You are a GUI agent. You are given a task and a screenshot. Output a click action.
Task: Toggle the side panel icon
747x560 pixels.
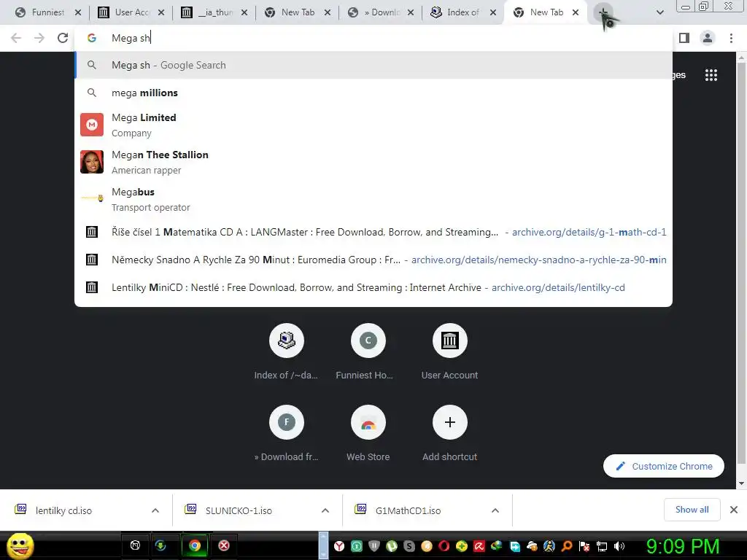click(684, 38)
